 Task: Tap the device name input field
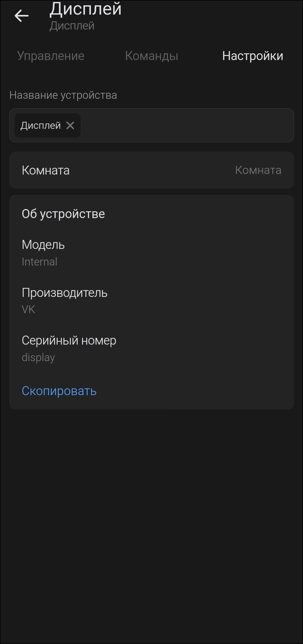[x=185, y=125]
